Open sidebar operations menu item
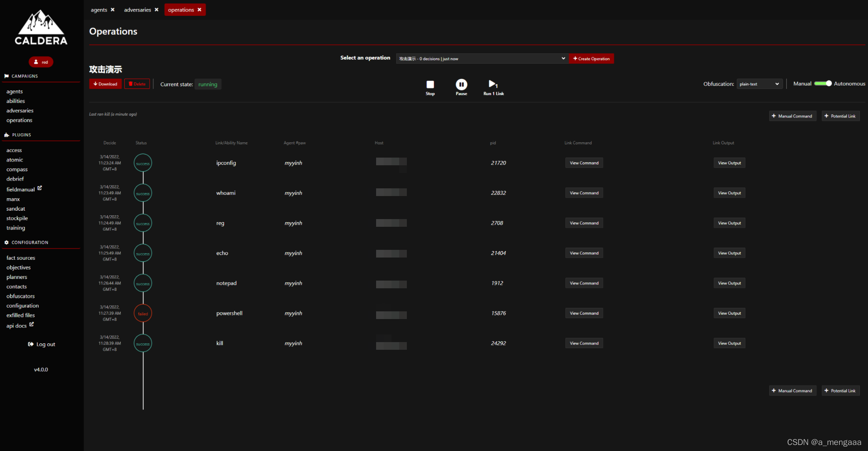868x451 pixels. tap(19, 120)
